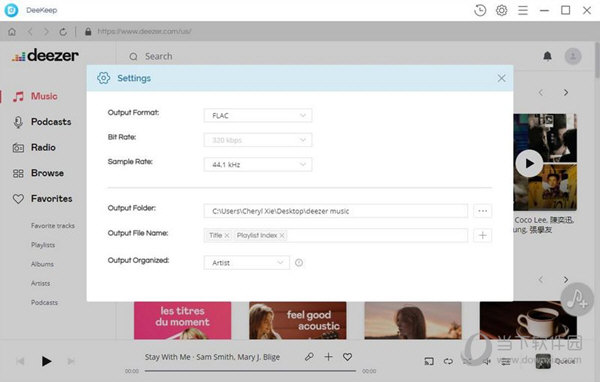Viewport: 600px width, 382px height.
Task: Open the user profile avatar
Action: (x=573, y=56)
